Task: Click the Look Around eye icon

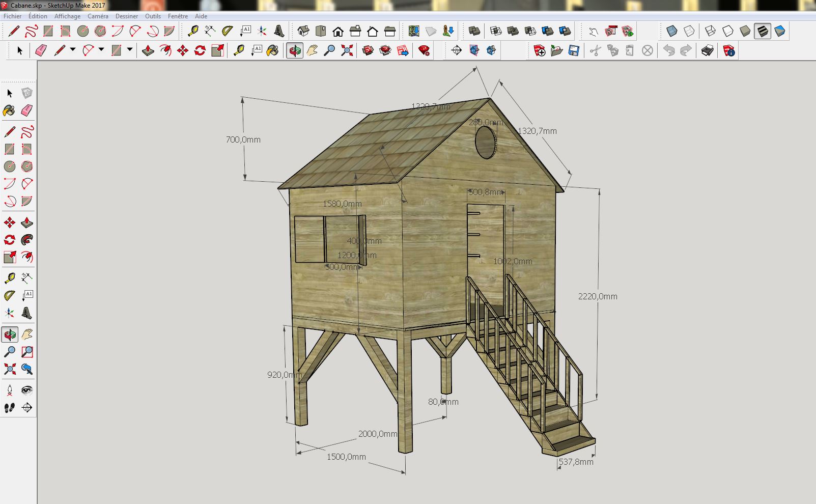Action: point(27,390)
